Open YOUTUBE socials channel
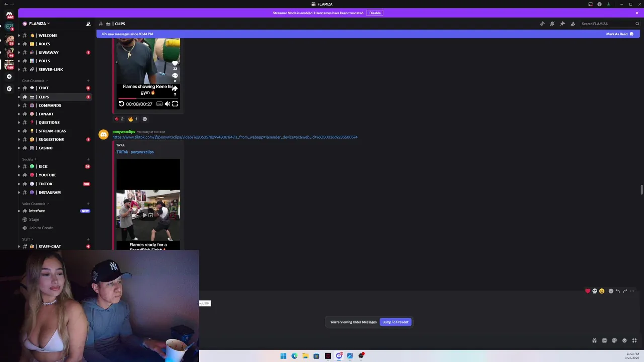The height and width of the screenshot is (362, 644). [55, 175]
